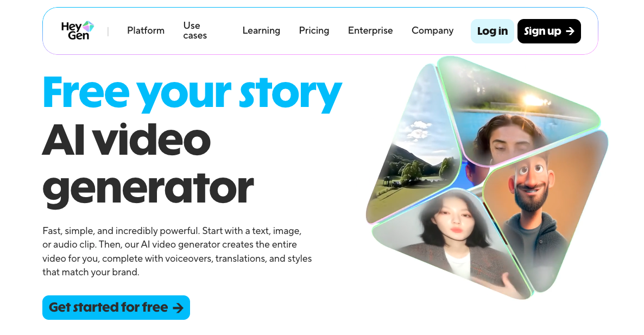Select the cartoon bearded man tile
The width and height of the screenshot is (644, 335).
(x=542, y=210)
